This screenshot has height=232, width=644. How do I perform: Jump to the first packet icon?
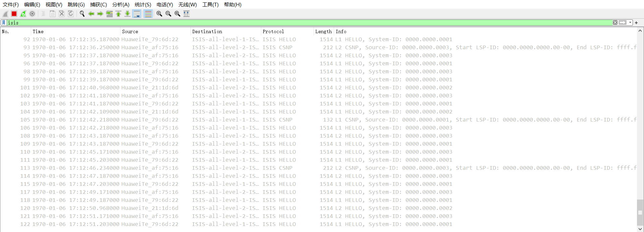coord(118,14)
